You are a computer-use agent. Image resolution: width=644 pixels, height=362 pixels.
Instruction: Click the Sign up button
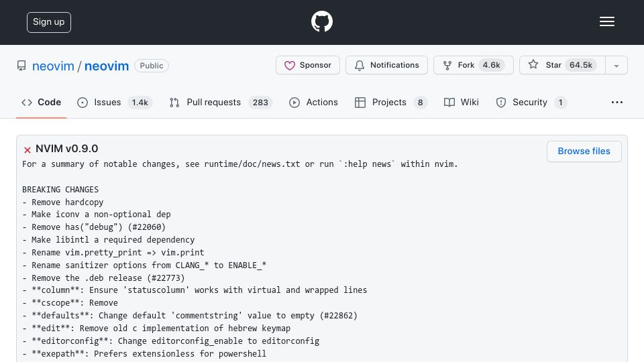(x=48, y=22)
